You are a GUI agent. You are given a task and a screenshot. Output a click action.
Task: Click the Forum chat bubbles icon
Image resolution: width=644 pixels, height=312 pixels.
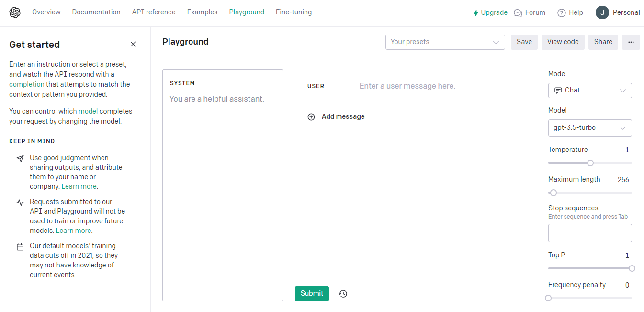518,13
